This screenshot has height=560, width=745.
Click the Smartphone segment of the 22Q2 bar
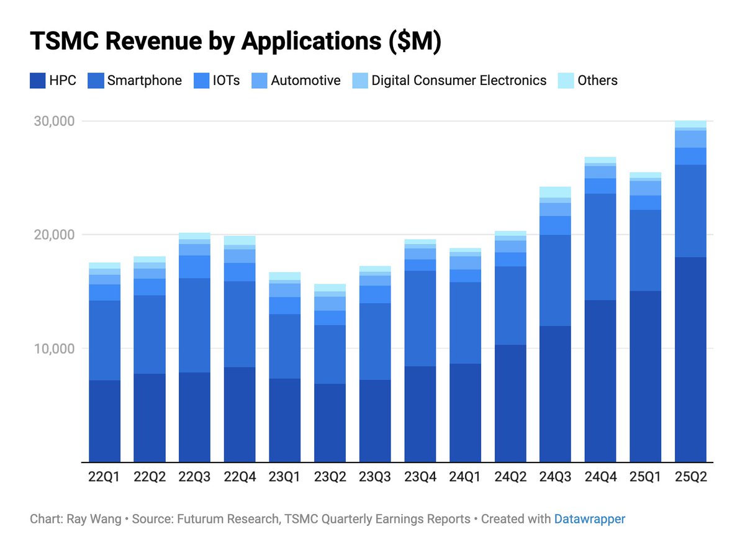coord(150,335)
